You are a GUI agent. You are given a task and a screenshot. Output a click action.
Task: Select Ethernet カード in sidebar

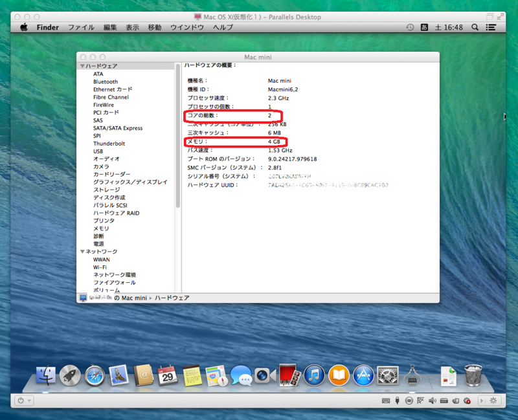click(112, 89)
